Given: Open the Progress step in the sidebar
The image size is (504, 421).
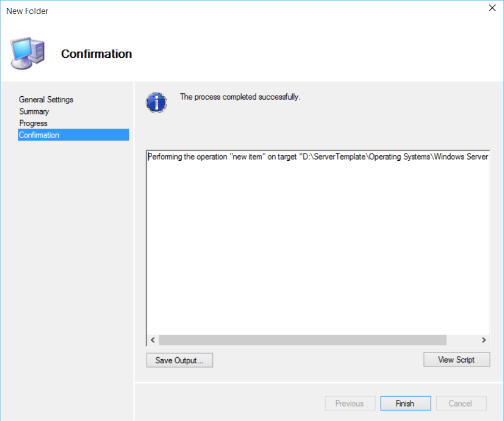Looking at the screenshot, I should 33,123.
